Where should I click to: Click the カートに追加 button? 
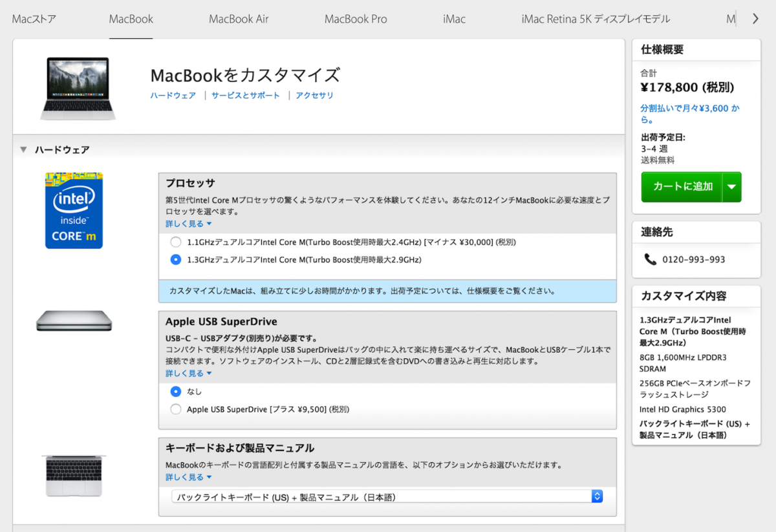tap(683, 187)
